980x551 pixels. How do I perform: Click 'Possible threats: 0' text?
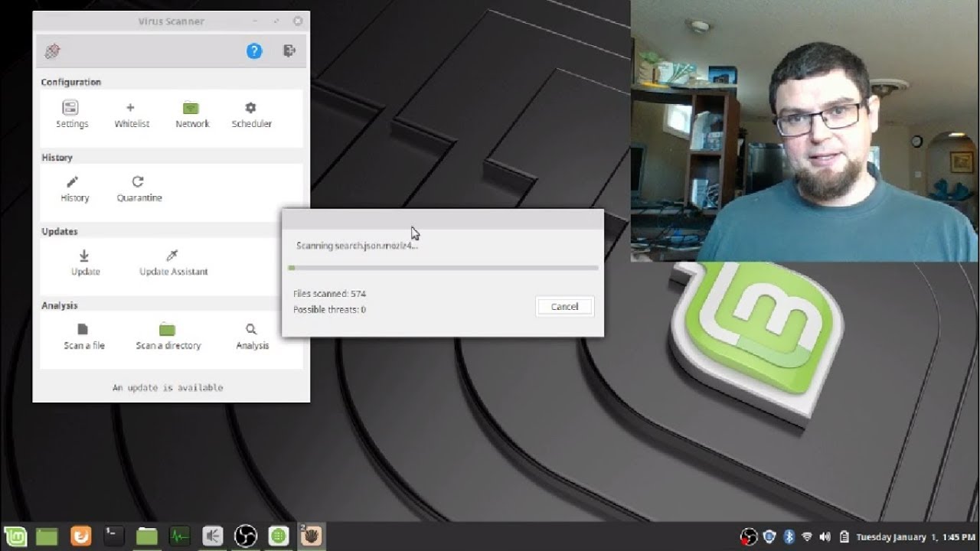[x=329, y=310]
